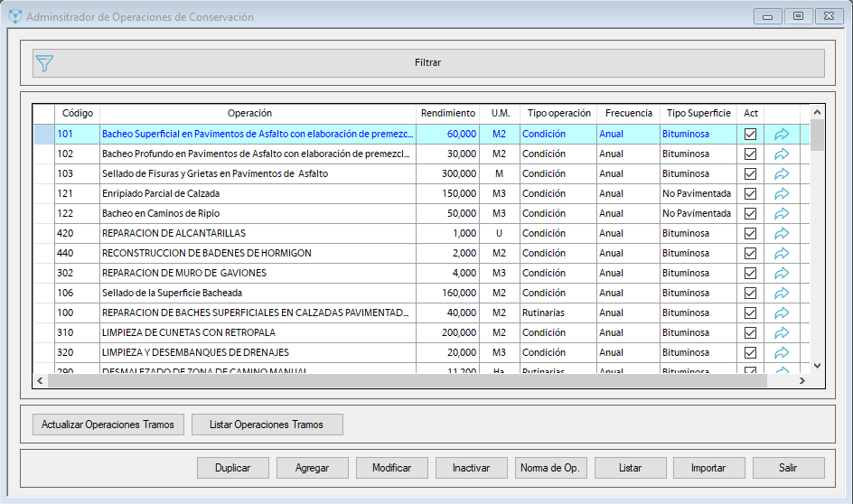Open Norma de Op. dialog
The image size is (853, 504).
(x=551, y=468)
